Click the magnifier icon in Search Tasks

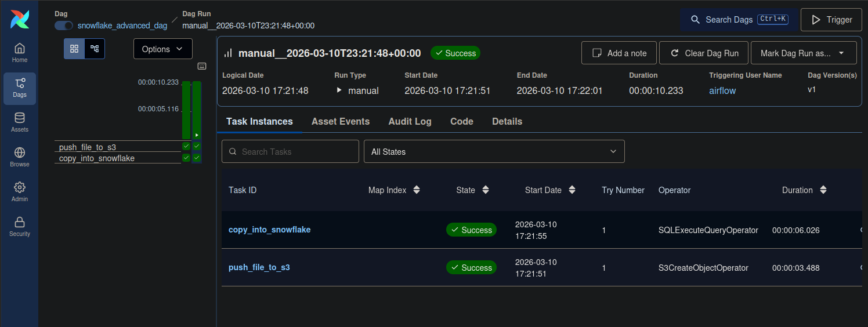point(233,152)
